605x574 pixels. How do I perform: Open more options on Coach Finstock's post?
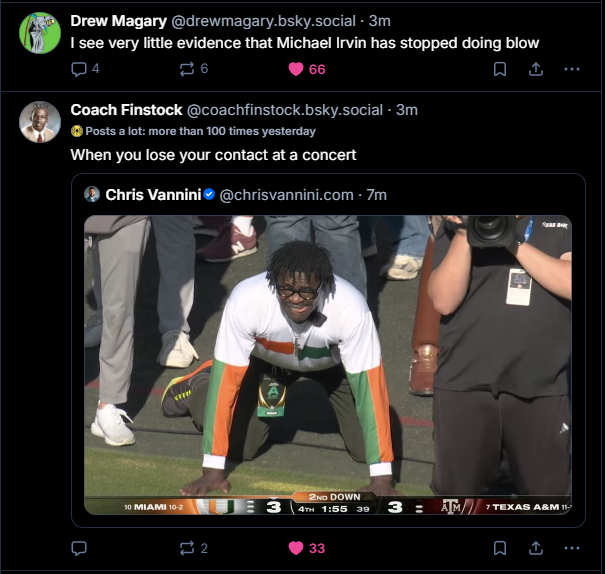(x=572, y=548)
